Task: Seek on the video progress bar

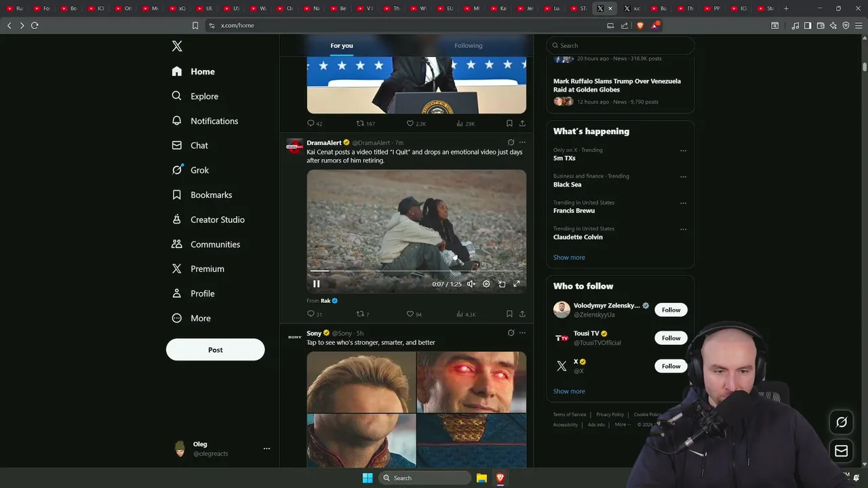Action: 416,271
